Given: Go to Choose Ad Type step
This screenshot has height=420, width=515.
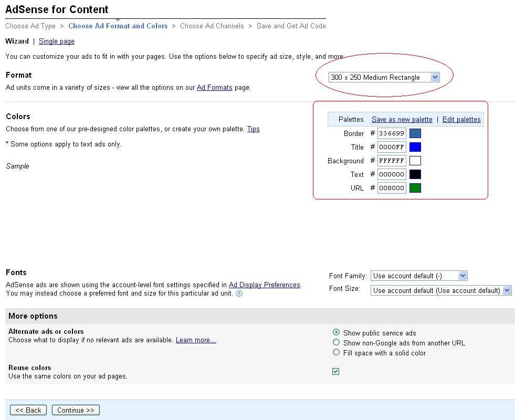Looking at the screenshot, I should point(30,26).
